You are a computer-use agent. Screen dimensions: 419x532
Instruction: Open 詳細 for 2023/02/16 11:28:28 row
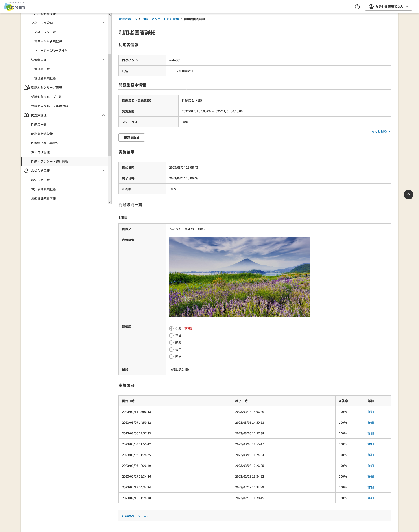coord(370,498)
